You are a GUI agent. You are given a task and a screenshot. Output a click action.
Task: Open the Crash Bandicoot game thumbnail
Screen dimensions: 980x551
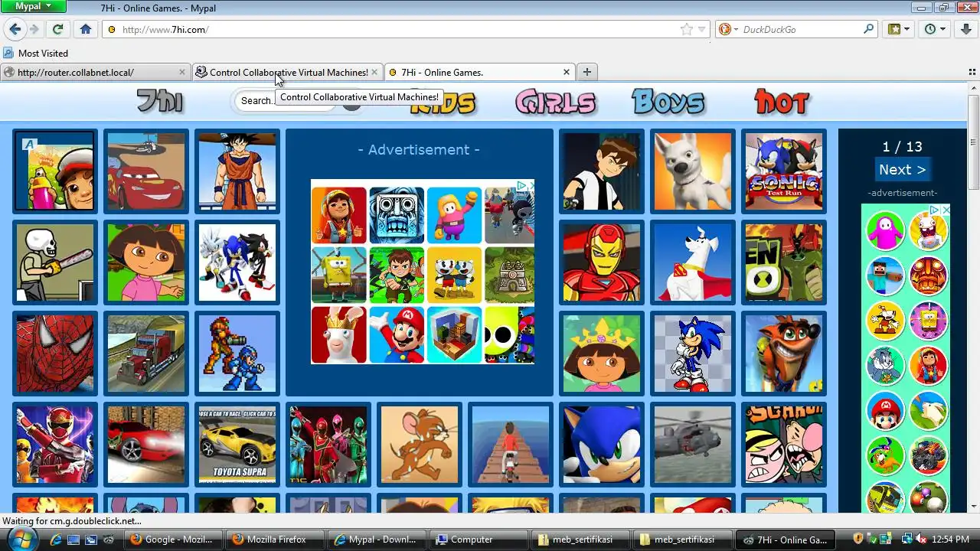784,354
